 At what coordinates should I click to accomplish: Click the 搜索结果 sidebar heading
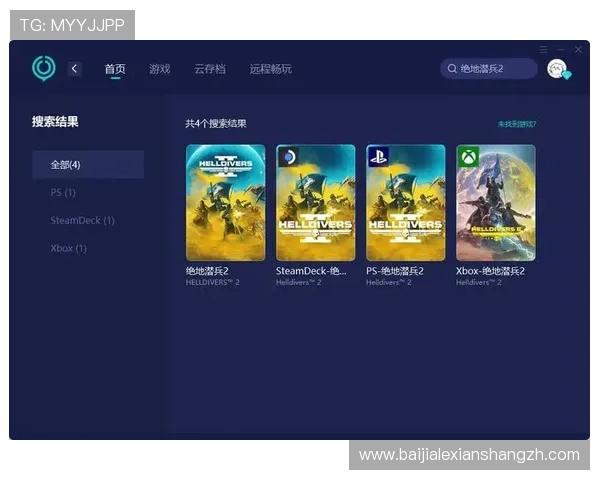pos(55,122)
